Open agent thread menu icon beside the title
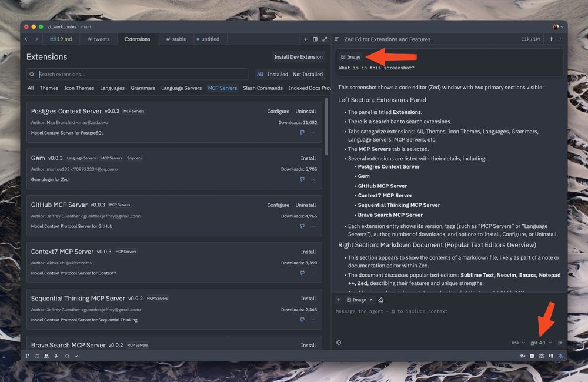 click(337, 39)
